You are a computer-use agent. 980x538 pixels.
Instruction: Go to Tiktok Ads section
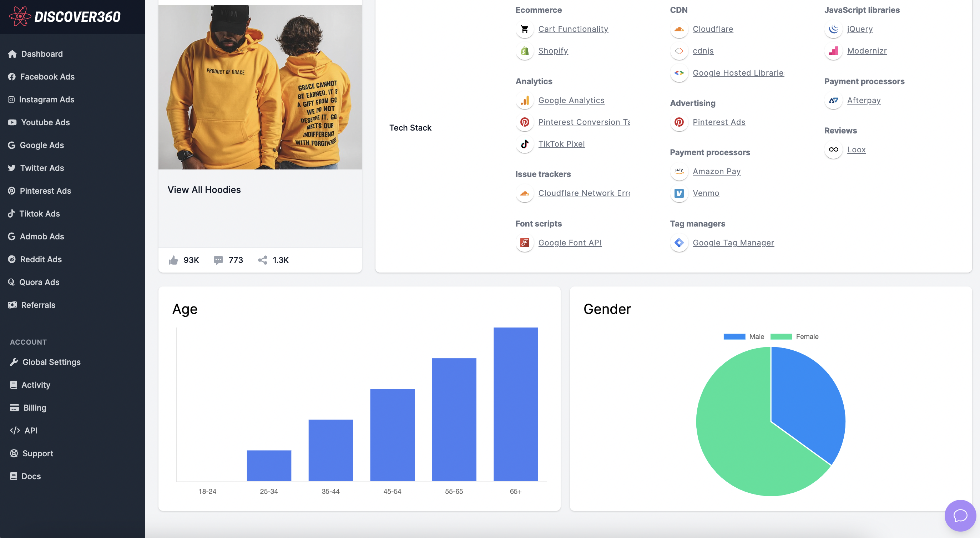40,214
